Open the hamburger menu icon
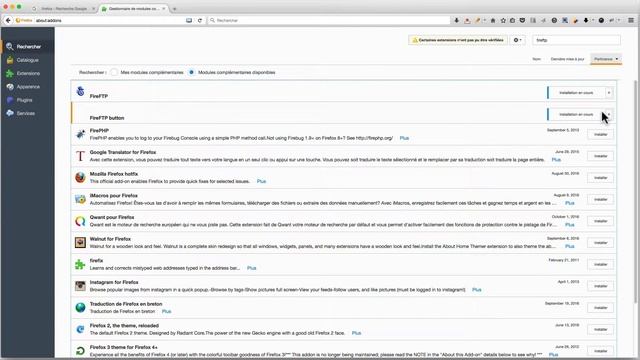The height and width of the screenshot is (360, 640). tap(631, 20)
